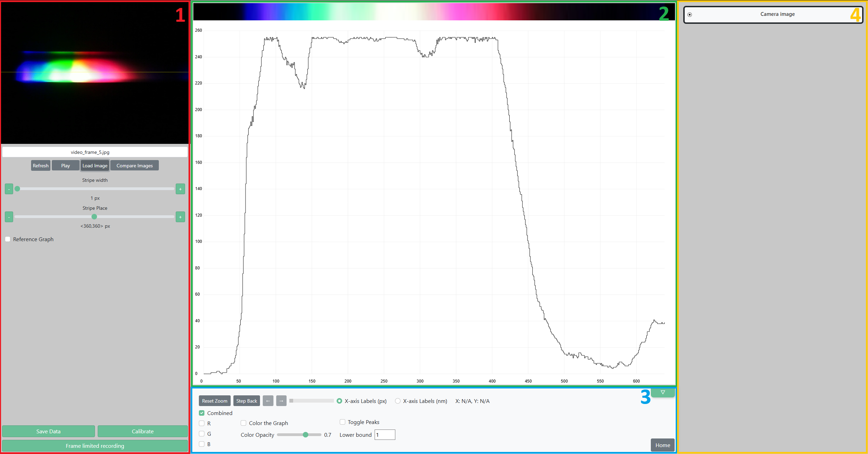Enable the Toggle Peaks checkbox
The image size is (868, 454).
pyautogui.click(x=343, y=422)
